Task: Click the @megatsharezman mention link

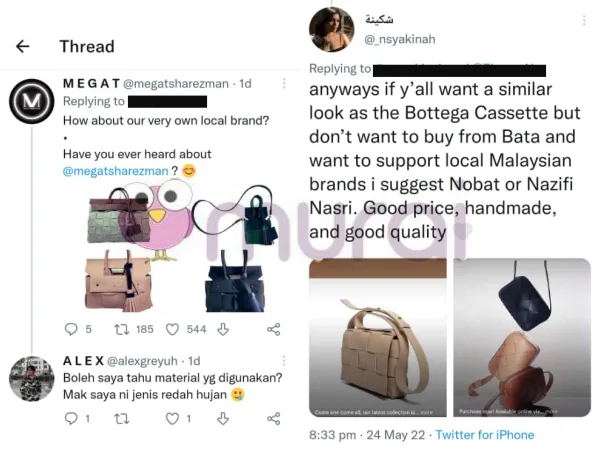Action: (116, 171)
